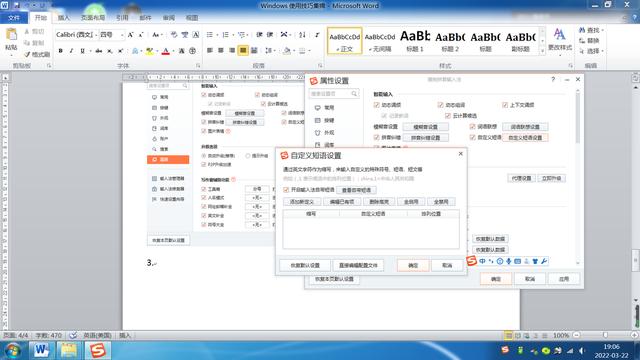This screenshot has height=360, width=640.
Task: Toggle Bold formatting in Word ribbon
Action: coord(60,51)
